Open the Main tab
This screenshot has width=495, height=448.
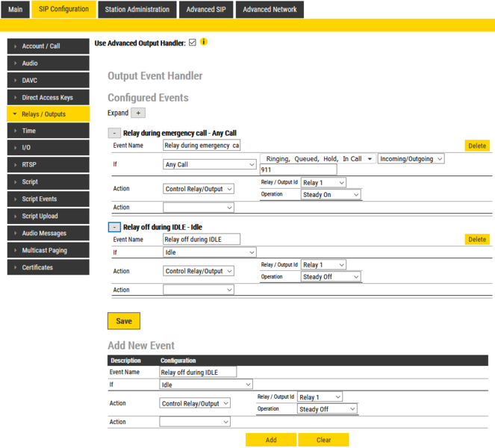[x=15, y=10]
